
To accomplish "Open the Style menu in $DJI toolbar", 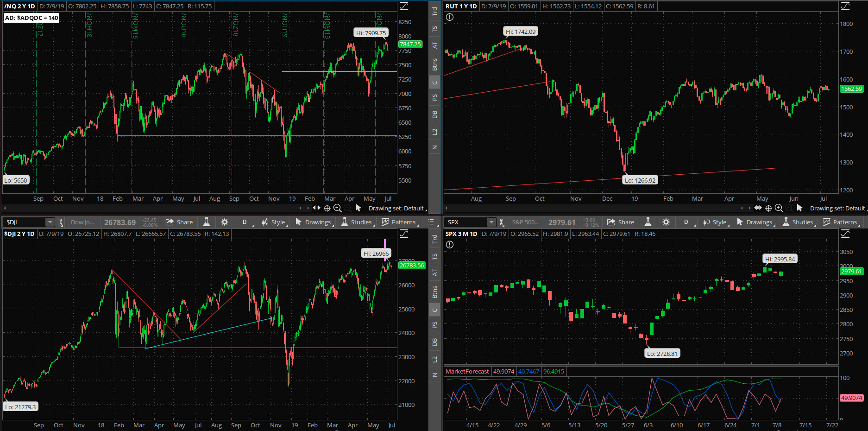I will click(274, 222).
